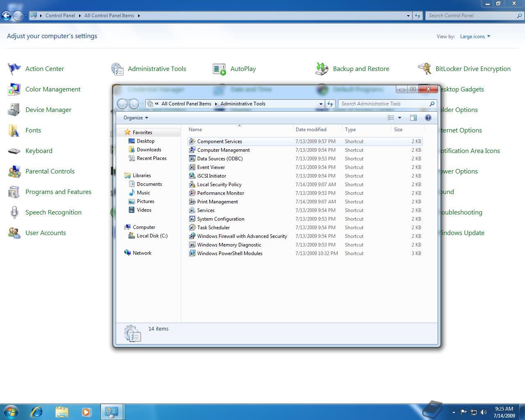The height and width of the screenshot is (420, 525).
Task: Sort files by the Name column header
Action: (195, 130)
